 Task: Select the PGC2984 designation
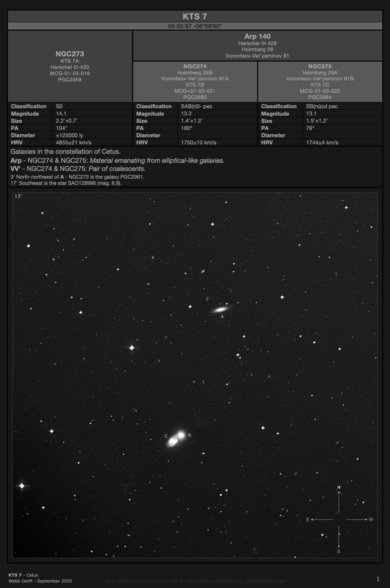(320, 97)
